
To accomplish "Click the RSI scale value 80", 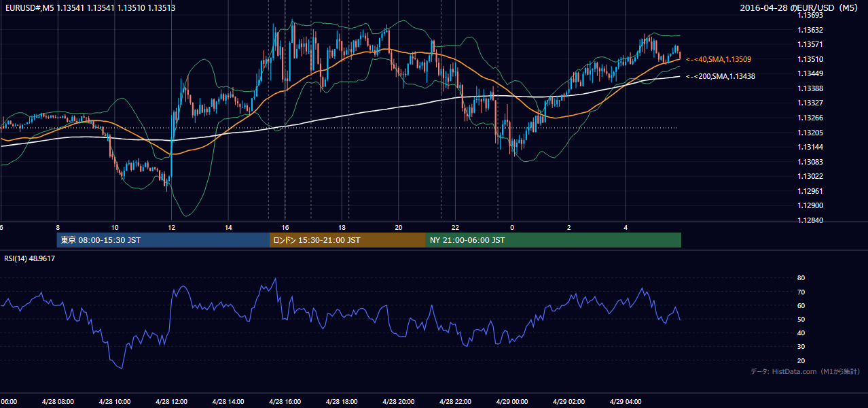I will [801, 278].
